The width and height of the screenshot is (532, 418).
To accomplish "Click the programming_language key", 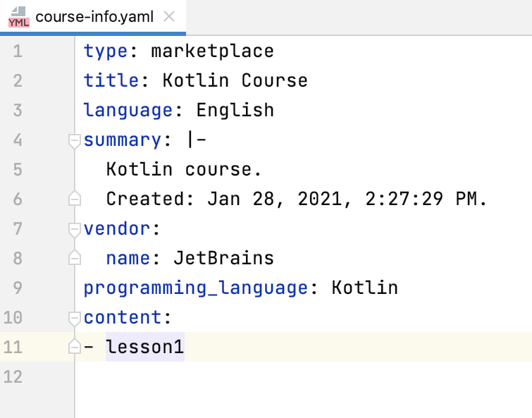I will tap(195, 288).
